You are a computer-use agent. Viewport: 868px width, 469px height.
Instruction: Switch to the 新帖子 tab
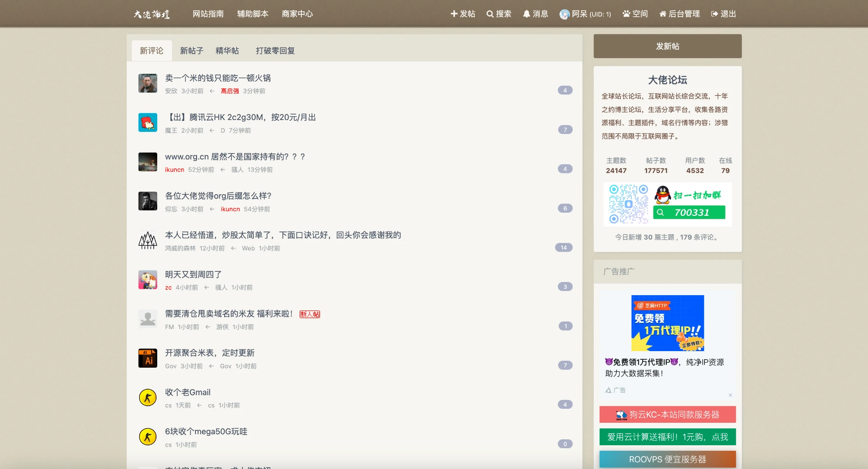point(192,51)
